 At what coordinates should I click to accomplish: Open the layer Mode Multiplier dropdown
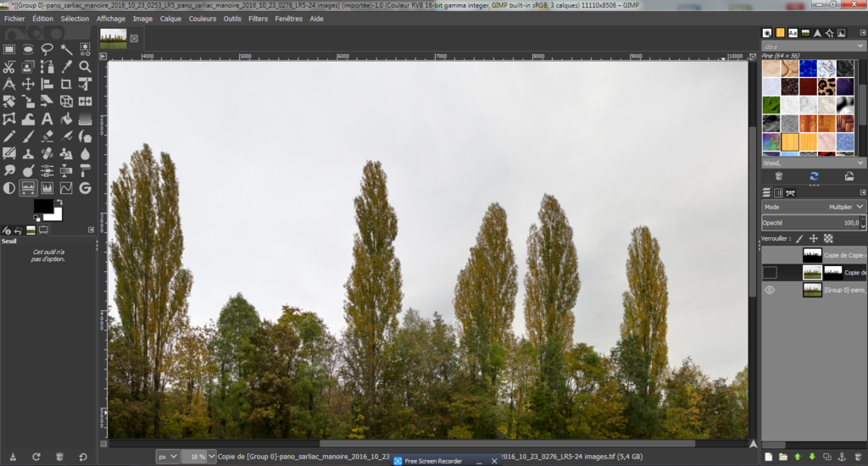pos(813,207)
